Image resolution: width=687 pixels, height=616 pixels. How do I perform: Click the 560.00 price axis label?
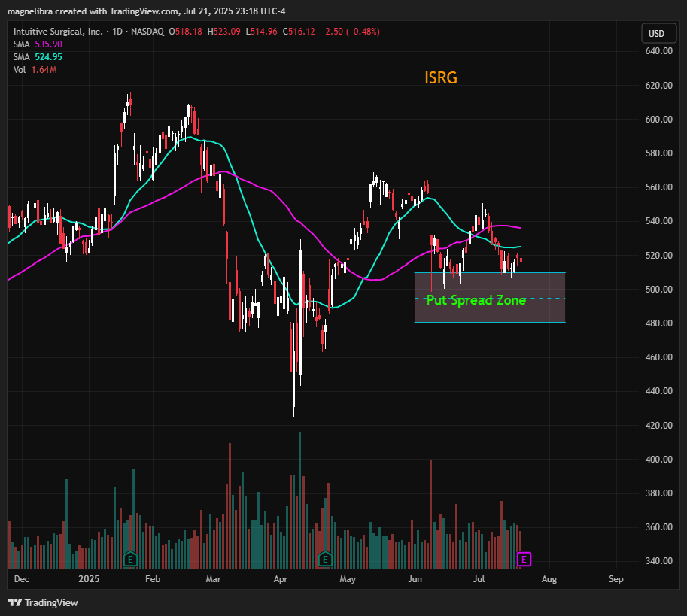[658, 187]
